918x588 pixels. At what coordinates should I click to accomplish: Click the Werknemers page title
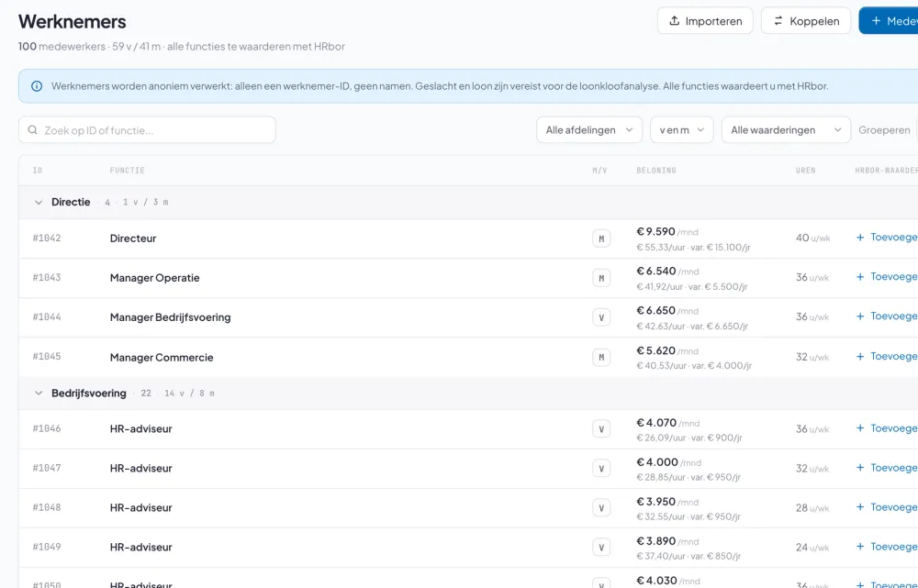pyautogui.click(x=72, y=22)
